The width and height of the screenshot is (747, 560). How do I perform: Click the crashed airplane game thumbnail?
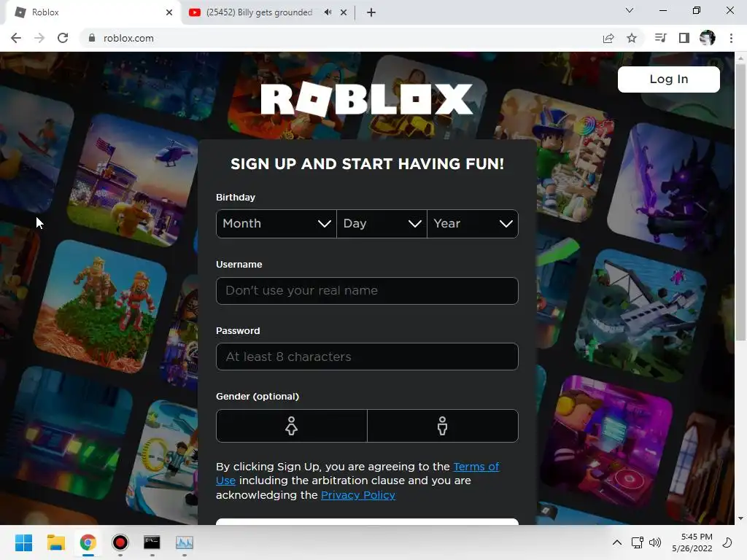640,314
